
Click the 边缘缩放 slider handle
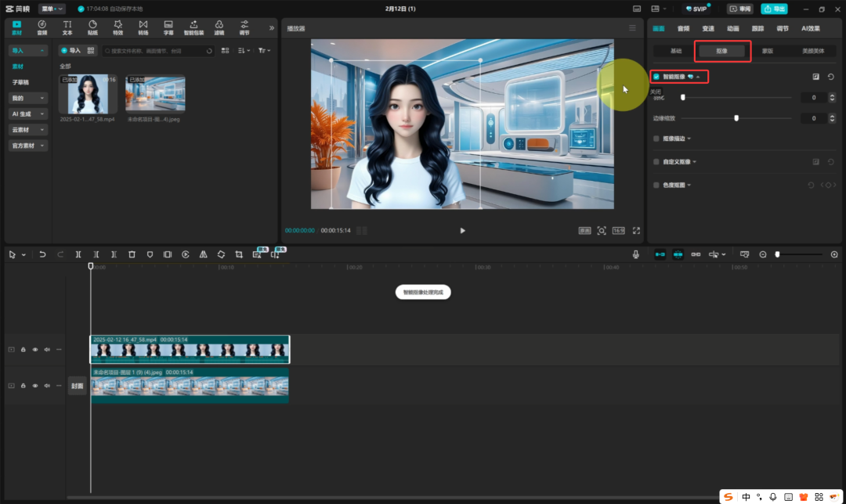(x=736, y=118)
